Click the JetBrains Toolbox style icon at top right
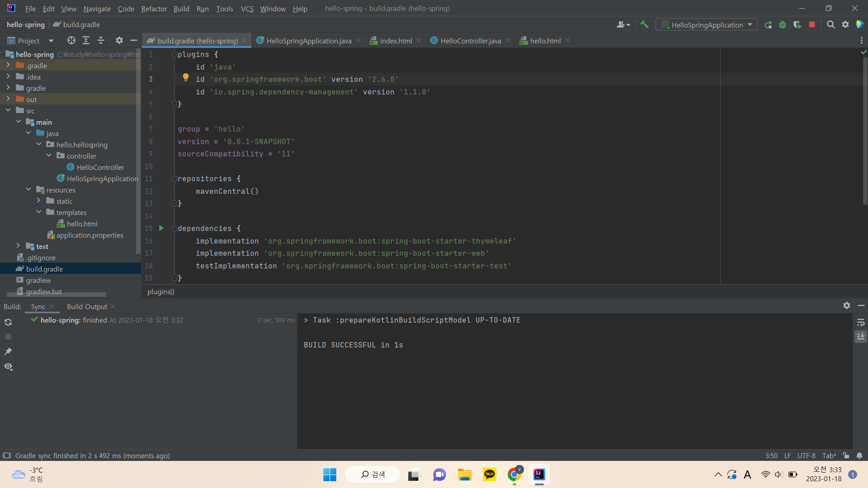Viewport: 868px width, 488px height. pyautogui.click(x=860, y=25)
